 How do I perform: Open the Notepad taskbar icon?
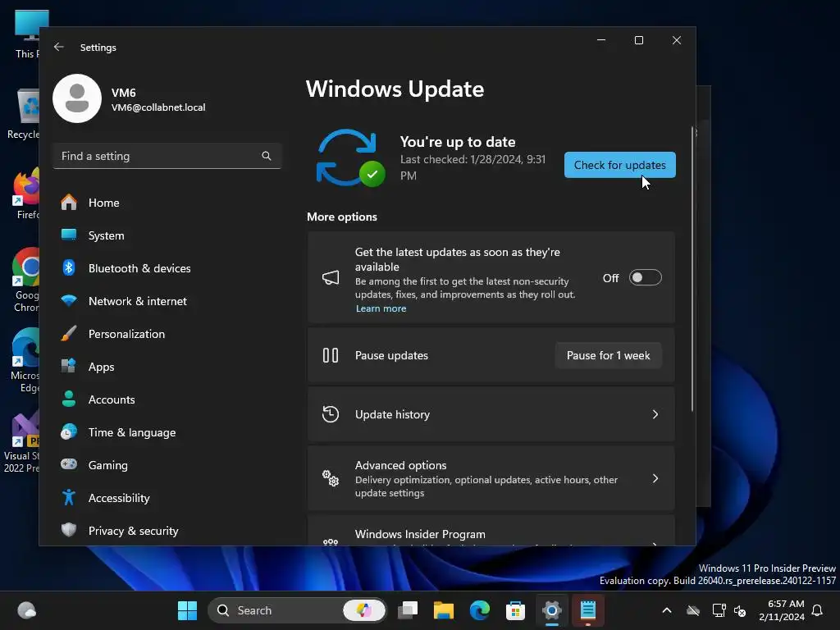(x=587, y=610)
